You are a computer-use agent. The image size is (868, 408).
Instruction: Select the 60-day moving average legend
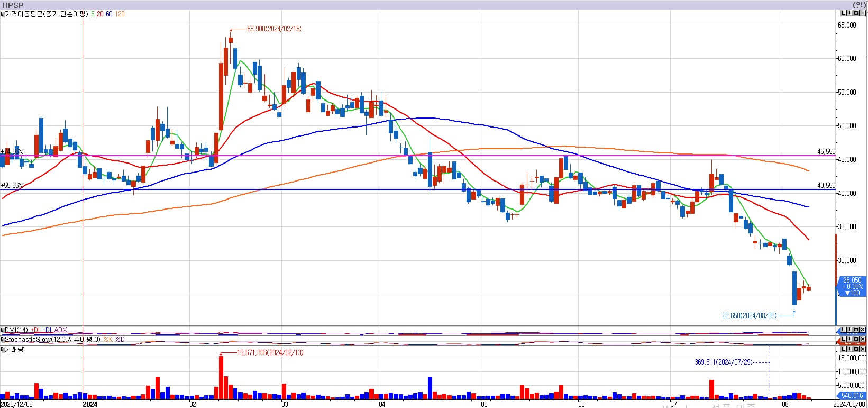click(109, 14)
